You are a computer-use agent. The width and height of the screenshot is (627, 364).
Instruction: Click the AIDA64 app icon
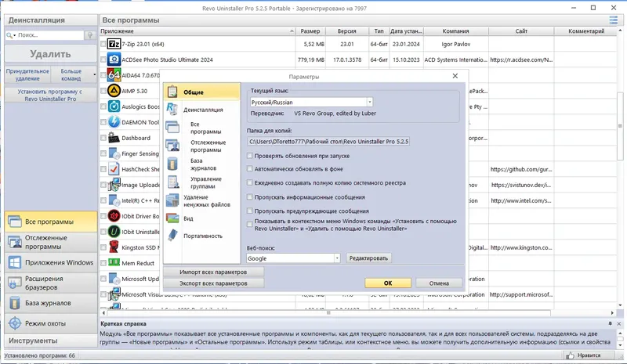click(x=114, y=75)
